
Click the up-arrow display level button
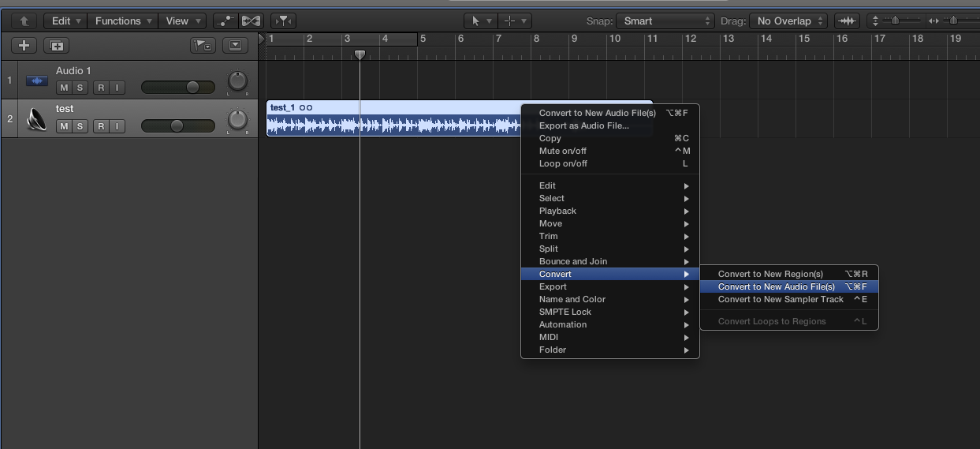24,21
